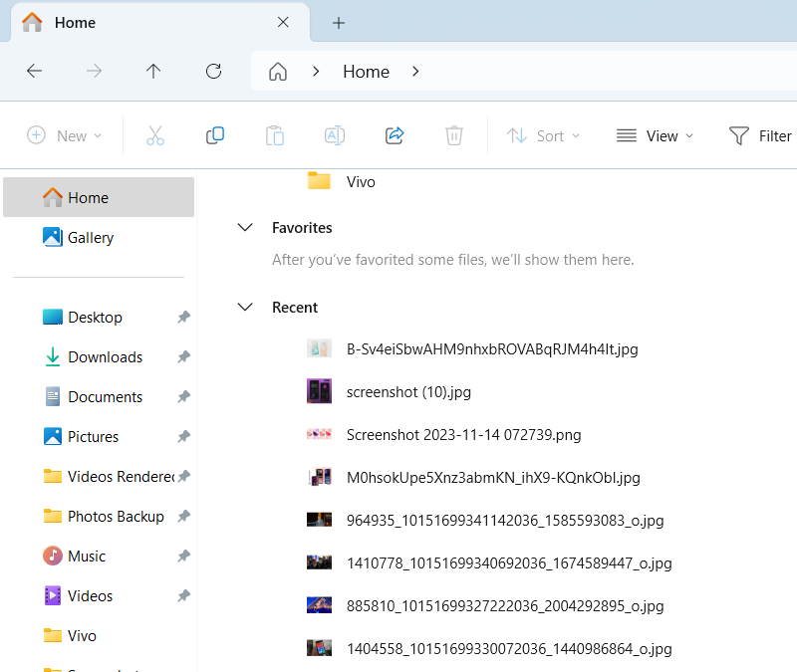Click the Refresh button
797x672 pixels.
coord(213,71)
